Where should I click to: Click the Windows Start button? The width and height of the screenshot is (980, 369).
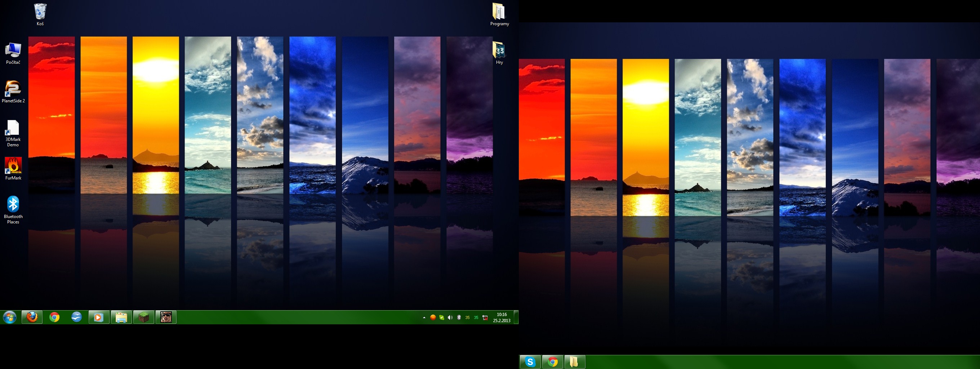[x=10, y=317]
